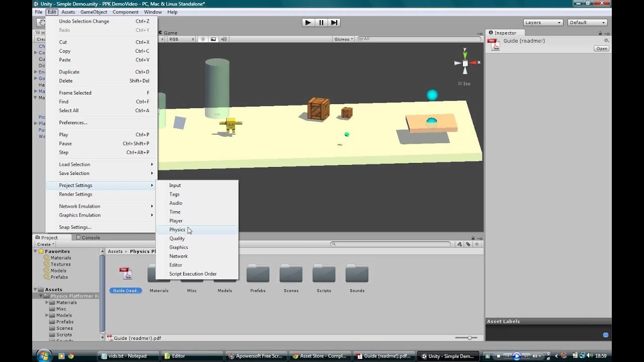Open the Gizmos dropdown
The image size is (644, 362).
tap(344, 39)
